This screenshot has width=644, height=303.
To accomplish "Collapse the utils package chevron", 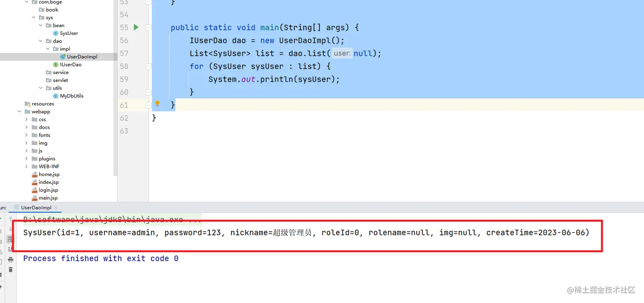I will coord(41,88).
